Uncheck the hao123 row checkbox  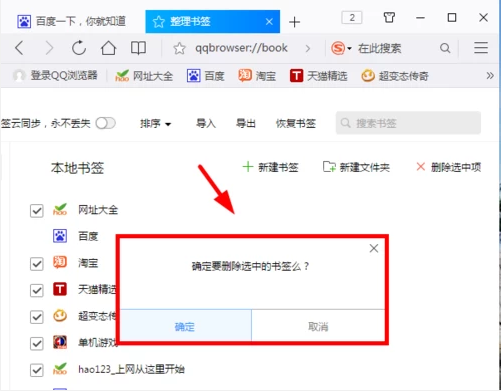coord(37,370)
